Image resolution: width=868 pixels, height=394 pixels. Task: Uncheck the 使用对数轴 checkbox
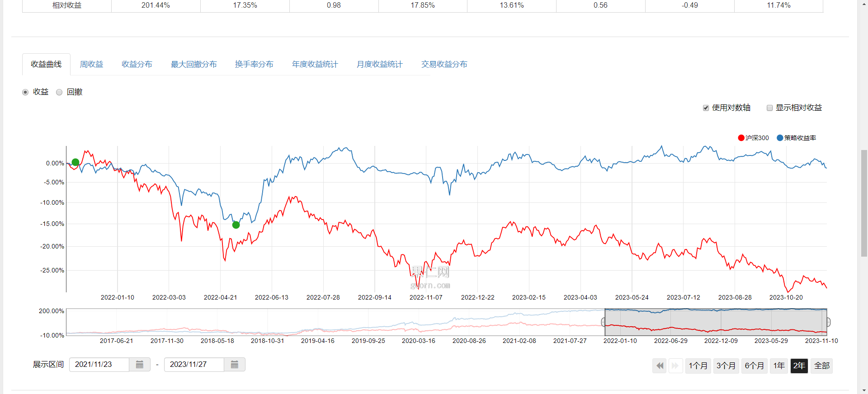(x=706, y=108)
